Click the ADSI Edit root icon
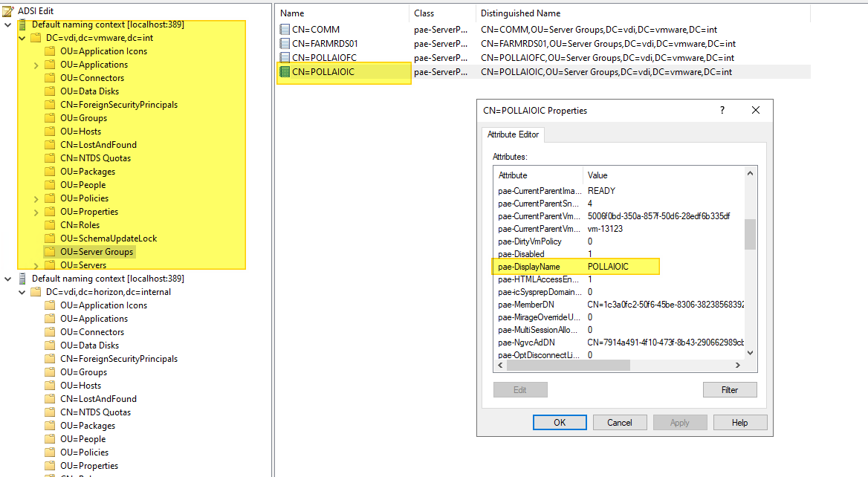Viewport: 868px width, 477px height. (x=8, y=10)
